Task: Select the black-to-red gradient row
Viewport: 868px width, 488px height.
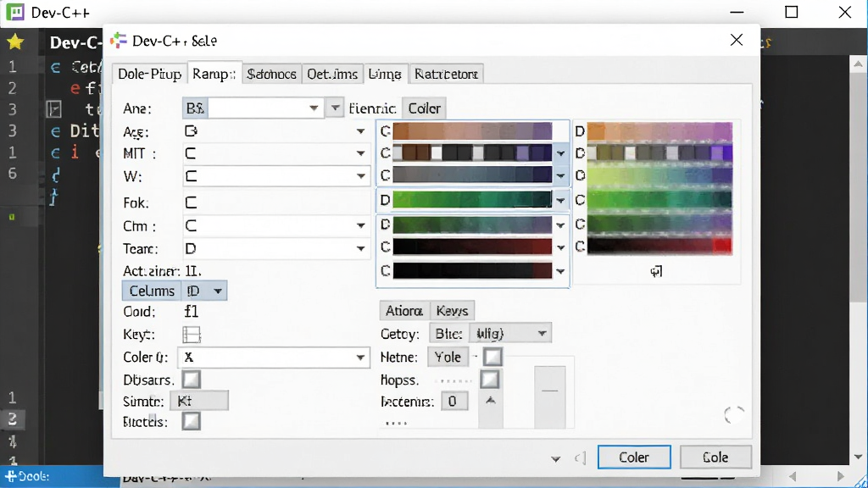Action: (x=472, y=247)
